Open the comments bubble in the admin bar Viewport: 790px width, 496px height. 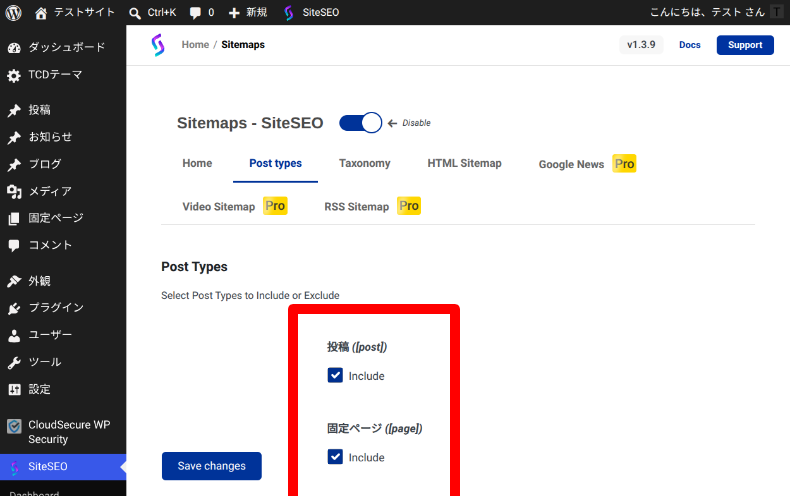(x=195, y=13)
